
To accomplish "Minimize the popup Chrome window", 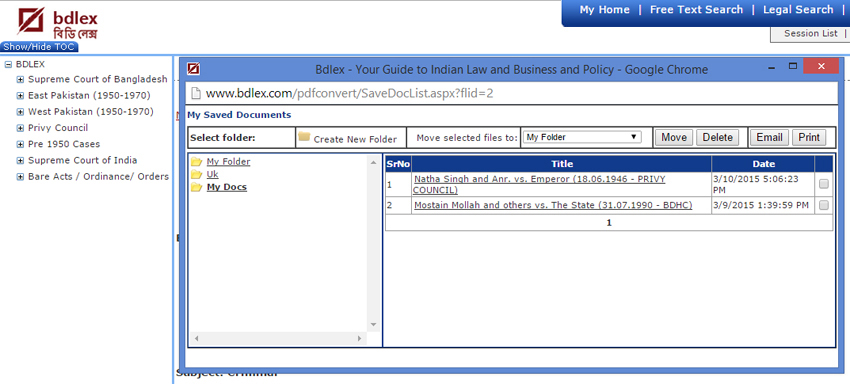I will click(771, 67).
